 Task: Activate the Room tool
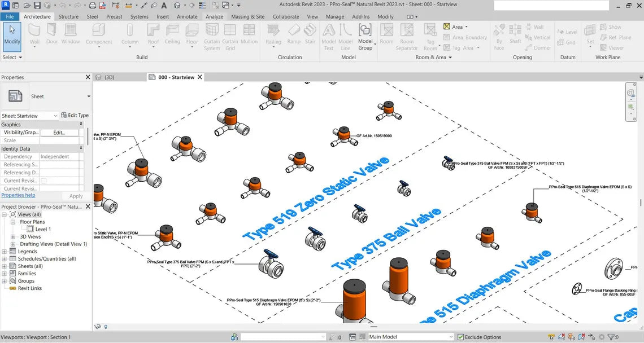[x=386, y=34]
